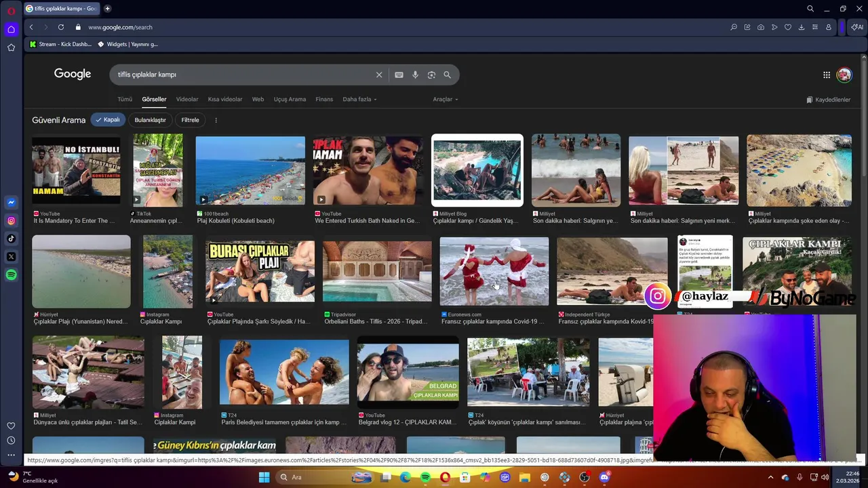The image size is (868, 488).
Task: Click the Opera tab search magnifier icon
Action: 810,8
